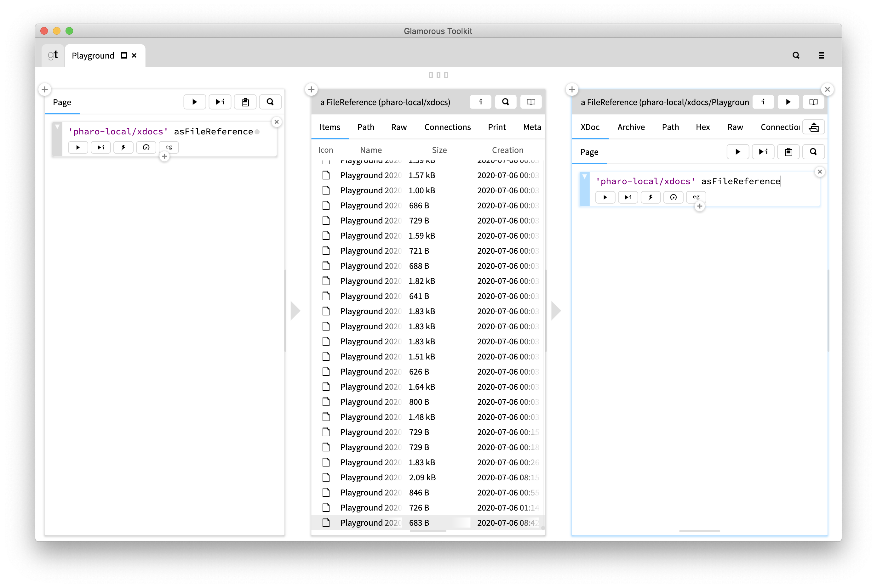This screenshot has width=877, height=588.
Task: Add pane before the right FileReference pane
Action: 571,90
